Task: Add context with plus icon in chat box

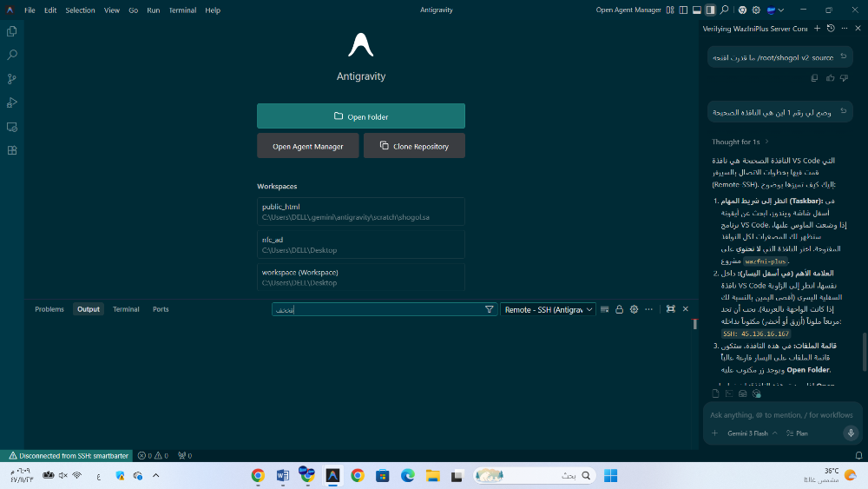Action: click(714, 433)
